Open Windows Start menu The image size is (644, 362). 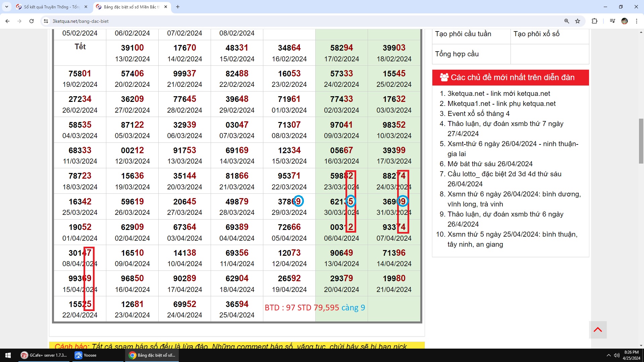coord(8,355)
